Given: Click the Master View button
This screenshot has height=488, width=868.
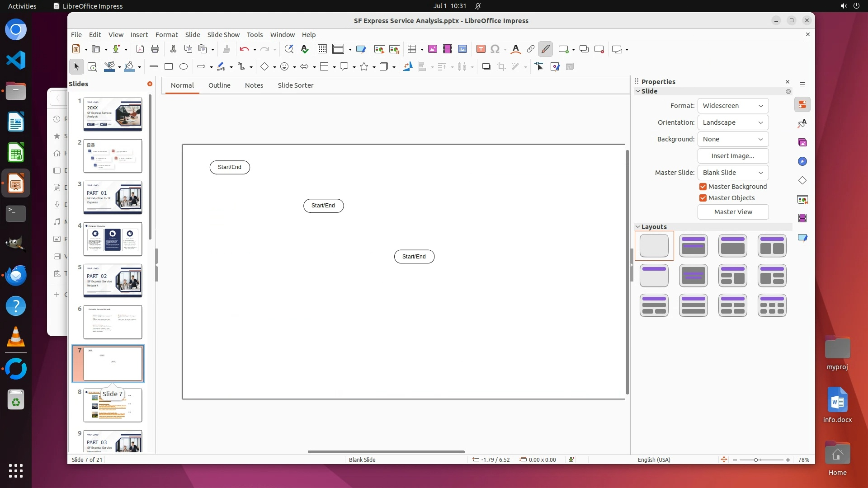Looking at the screenshot, I should pos(733,212).
